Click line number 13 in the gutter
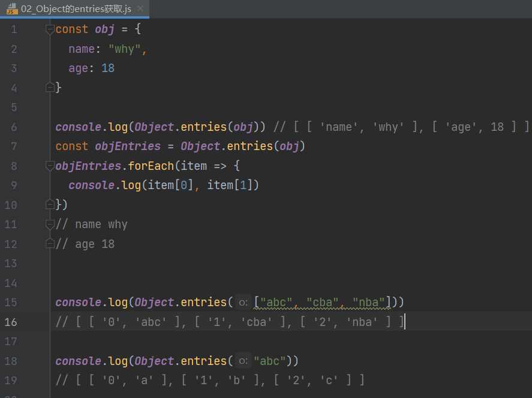This screenshot has width=532, height=398. (x=11, y=264)
